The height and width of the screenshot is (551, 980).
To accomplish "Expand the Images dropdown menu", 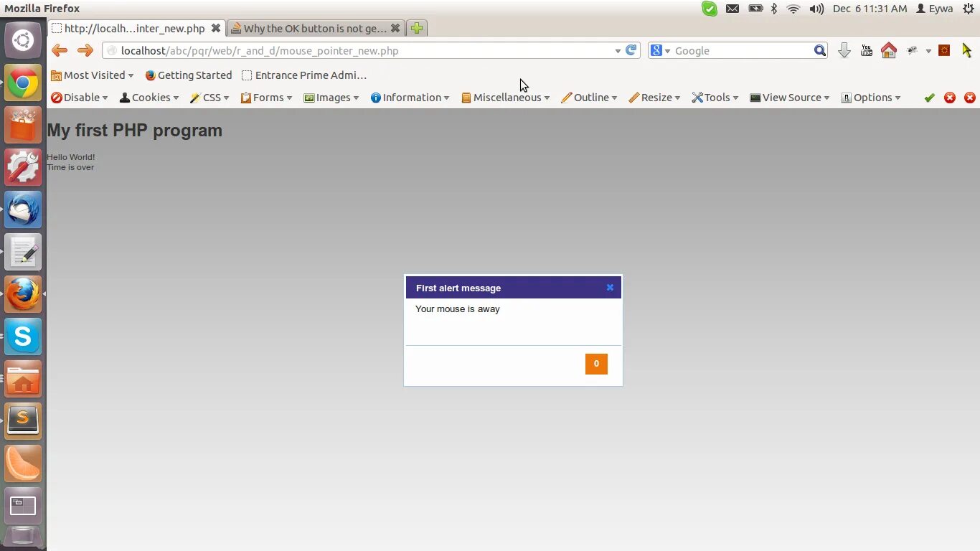I will tap(331, 97).
